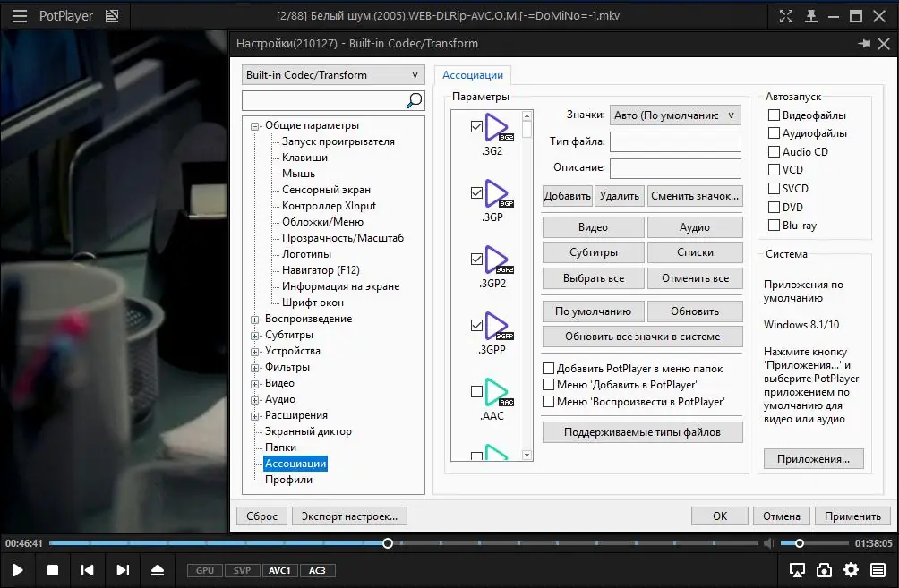This screenshot has height=588, width=899.
Task: Open the PotPlayer hamburger menu
Action: pyautogui.click(x=19, y=15)
